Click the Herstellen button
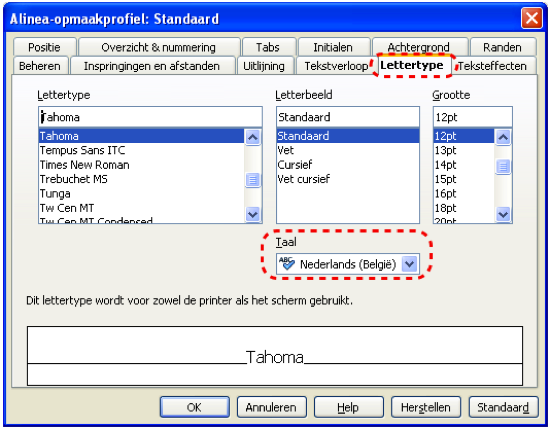This screenshot has width=550, height=429. (425, 407)
